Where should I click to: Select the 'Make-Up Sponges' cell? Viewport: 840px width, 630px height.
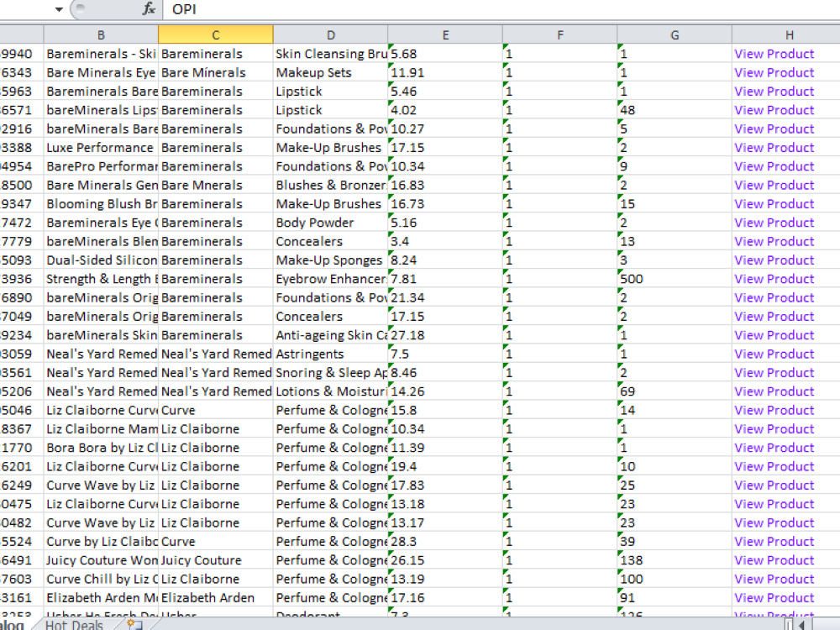tap(330, 260)
